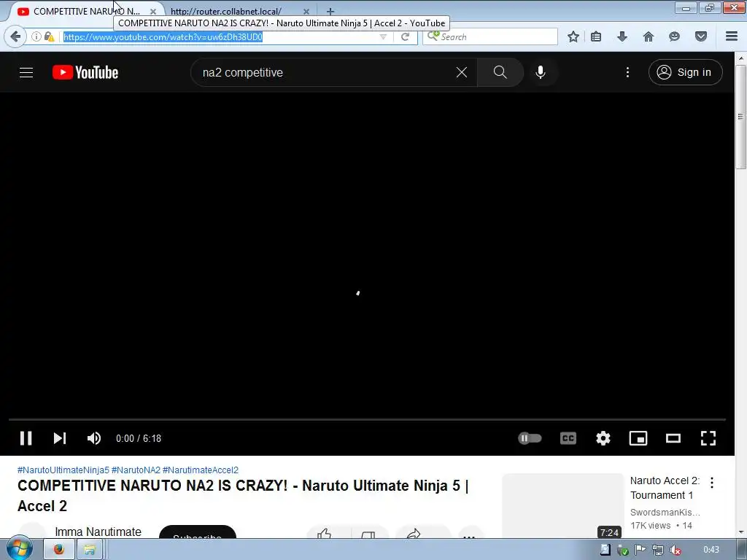The height and width of the screenshot is (560, 747).
Task: Open #NarutoNA2 hashtag link
Action: [136, 470]
